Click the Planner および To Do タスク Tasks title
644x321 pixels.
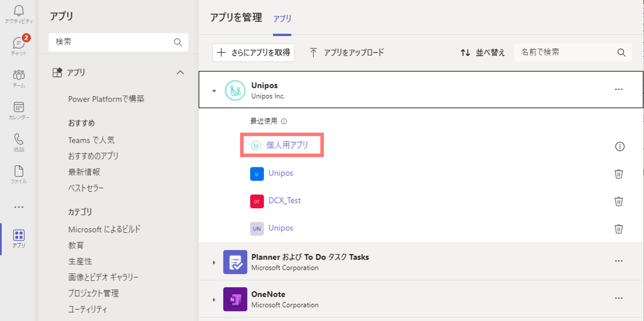(310, 257)
